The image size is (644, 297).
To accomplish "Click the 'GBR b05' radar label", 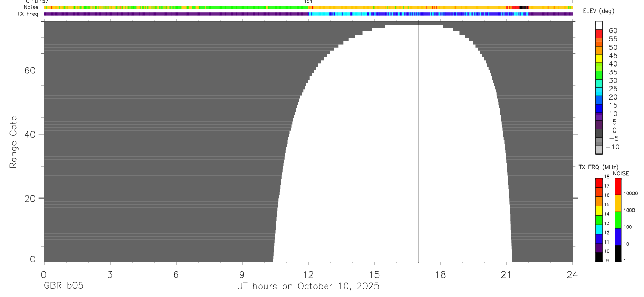I will click(63, 286).
